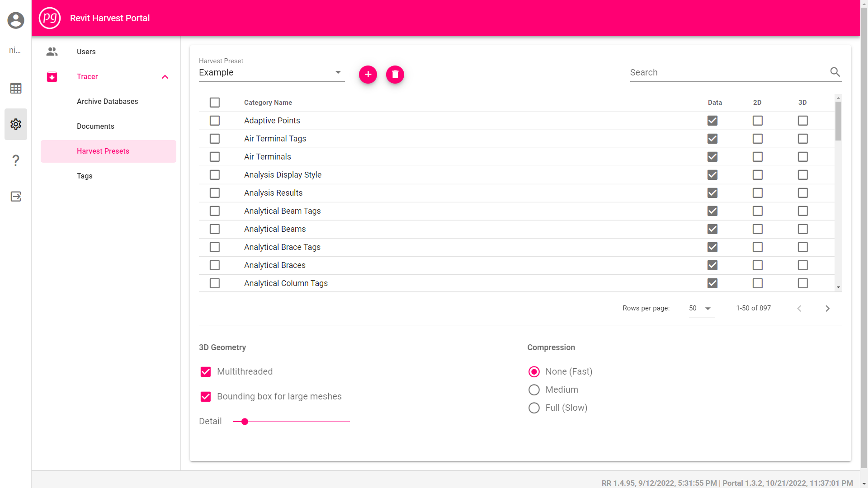Click the search magnifier icon
Image resolution: width=868 pixels, height=488 pixels.
[x=835, y=72]
